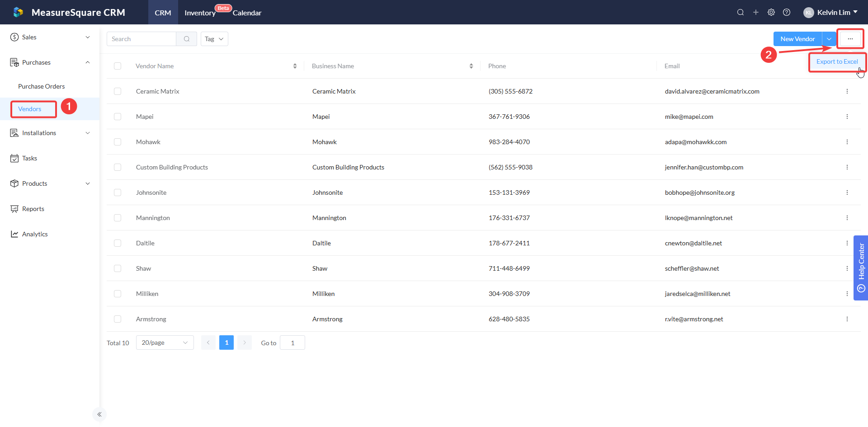The image size is (868, 427).
Task: Sort by Business Name column arrows
Action: coord(471,66)
